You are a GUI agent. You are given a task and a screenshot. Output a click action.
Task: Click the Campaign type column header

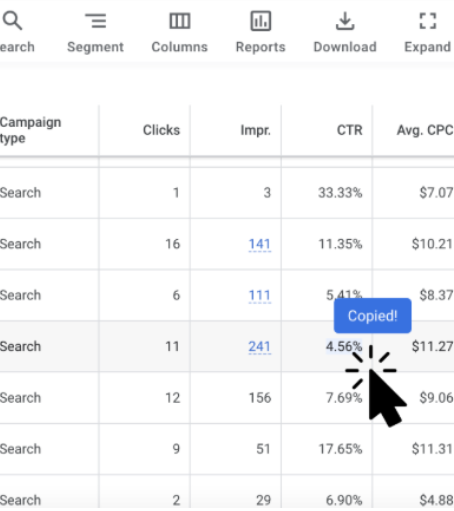(x=30, y=130)
